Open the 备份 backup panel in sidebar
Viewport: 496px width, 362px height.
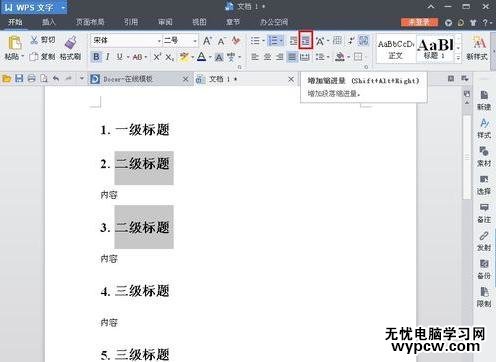pyautogui.click(x=484, y=269)
